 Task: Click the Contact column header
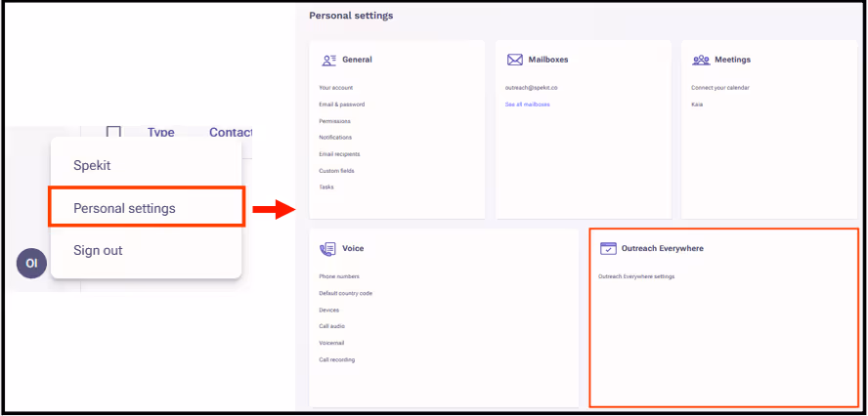[x=231, y=132]
